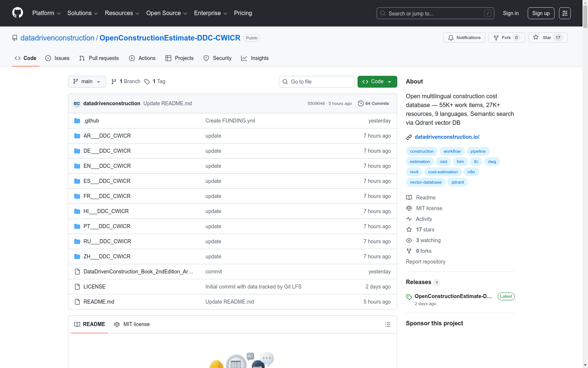The image size is (588, 368).
Task: Click the folder icon for RU___DDC_CWICR
Action: tap(77, 241)
